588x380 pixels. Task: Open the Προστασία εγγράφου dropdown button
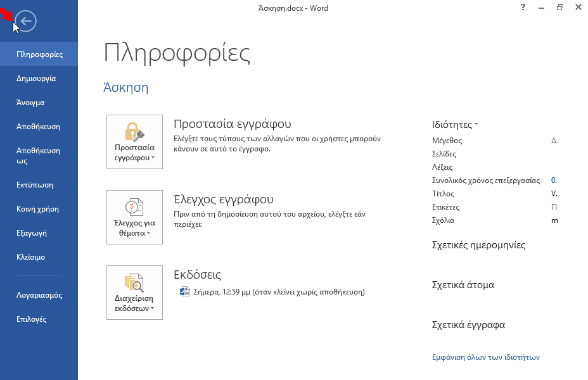tap(134, 142)
